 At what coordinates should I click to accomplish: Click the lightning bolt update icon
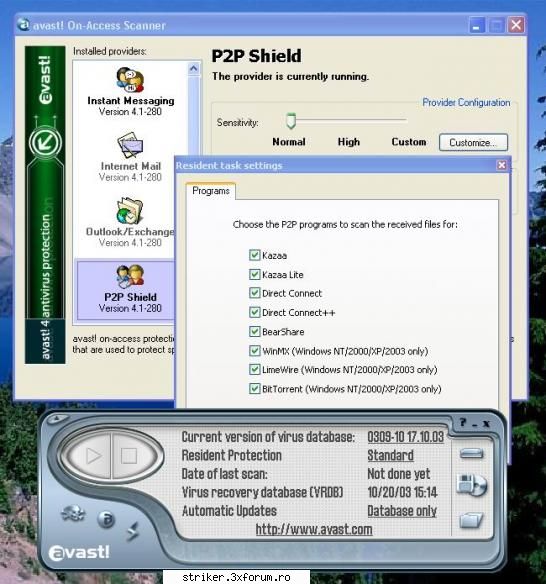pos(133,531)
